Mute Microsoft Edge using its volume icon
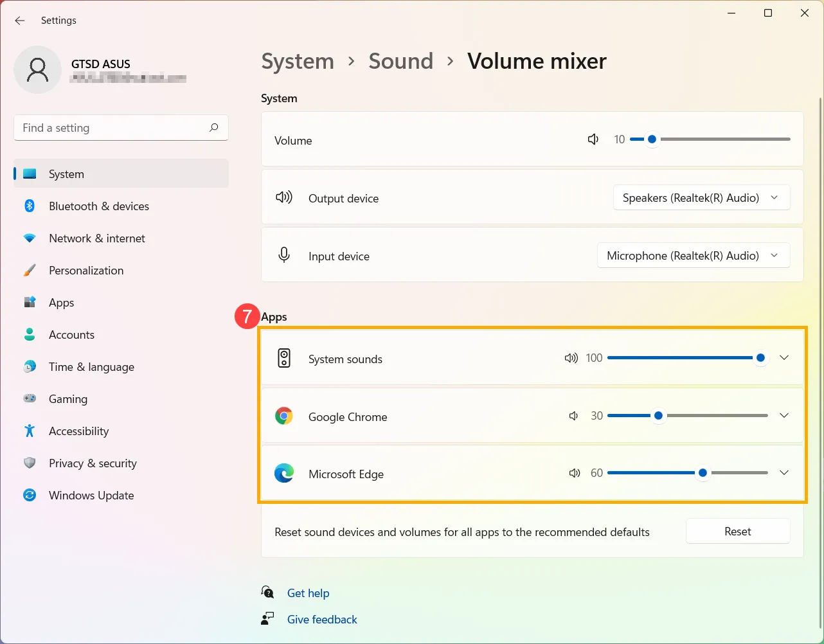 [573, 473]
